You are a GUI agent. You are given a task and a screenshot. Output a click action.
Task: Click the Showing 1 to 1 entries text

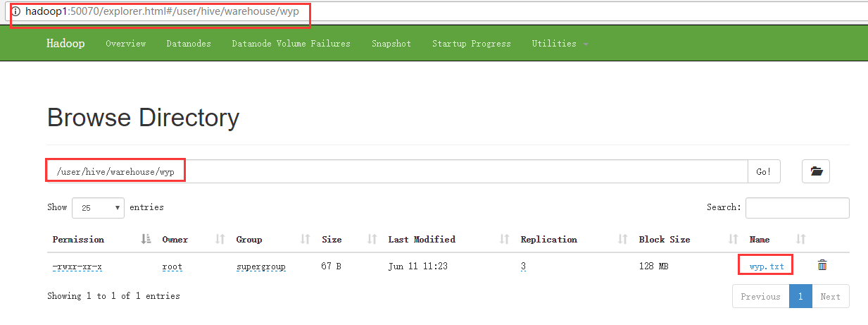coord(113,296)
